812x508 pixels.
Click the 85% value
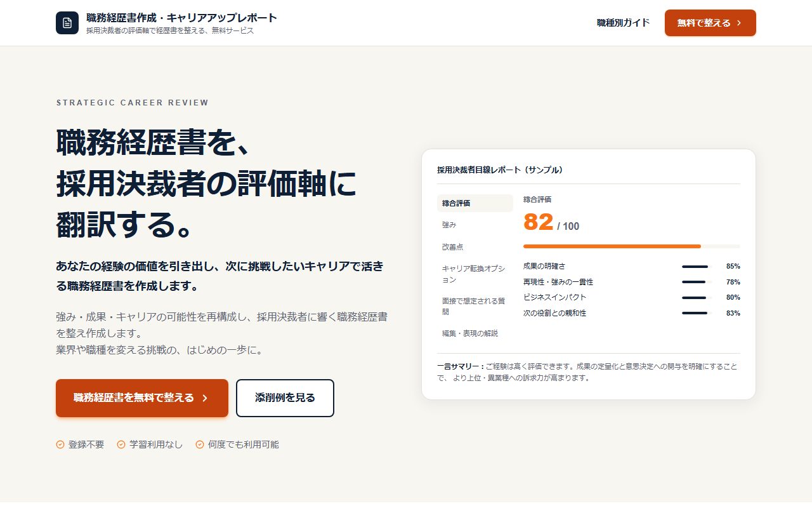point(733,267)
